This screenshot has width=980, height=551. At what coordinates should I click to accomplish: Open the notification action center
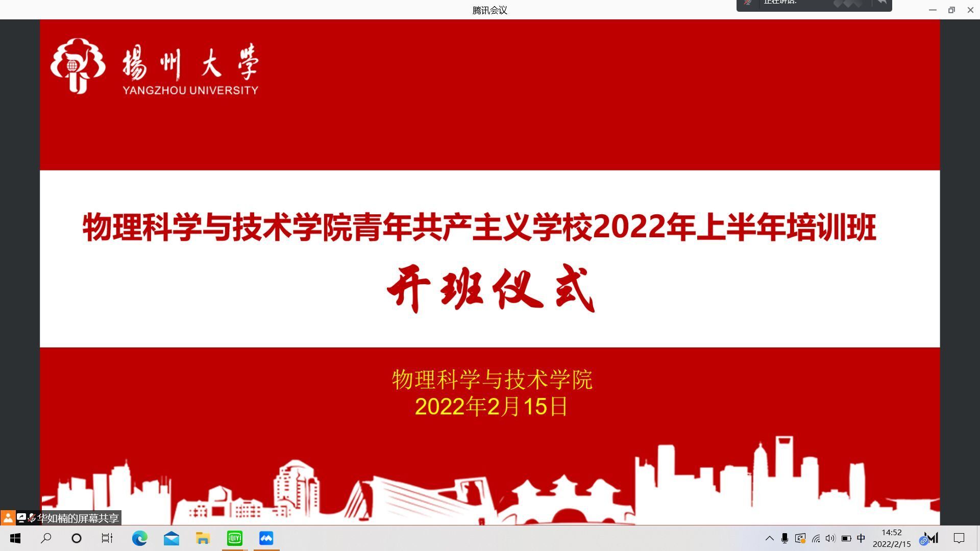[x=959, y=538]
